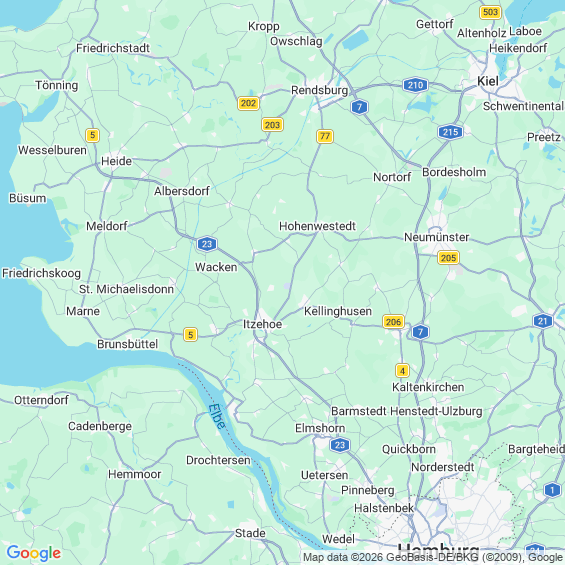Click the Kiel city label
Image resolution: width=565 pixels, height=565 pixels.
[x=488, y=81]
